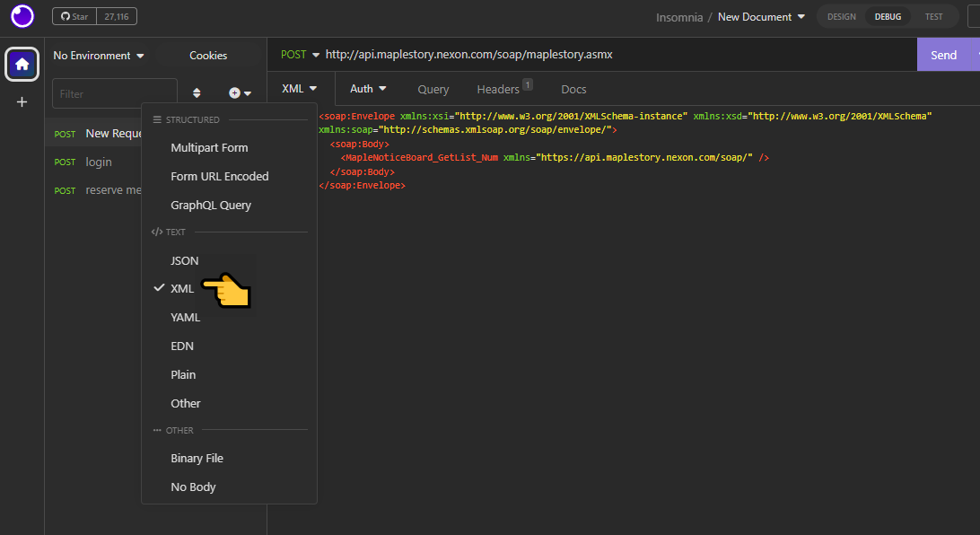Screen dimensions: 980x535
Task: Open the Auth tab dropdown
Action: (368, 89)
